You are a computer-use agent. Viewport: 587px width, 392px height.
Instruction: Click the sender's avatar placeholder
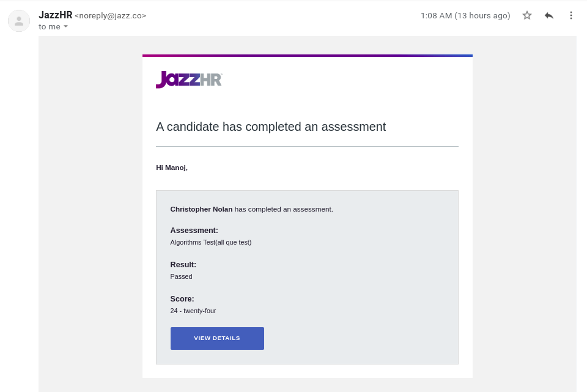click(x=19, y=21)
